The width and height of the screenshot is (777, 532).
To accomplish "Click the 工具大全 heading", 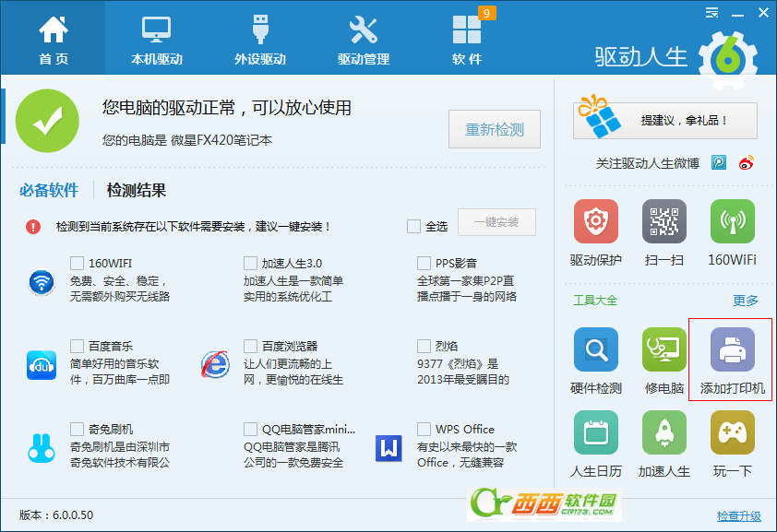I will click(x=595, y=300).
